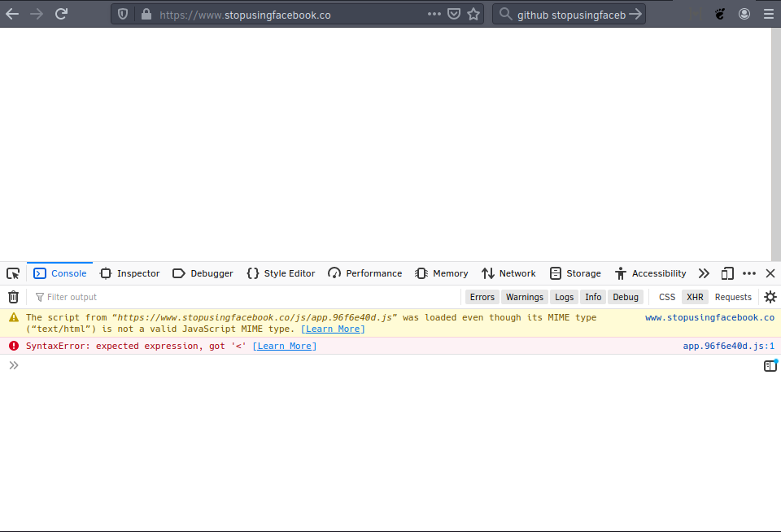Toggle the XHR filter
The image size is (781, 532).
pyautogui.click(x=695, y=297)
